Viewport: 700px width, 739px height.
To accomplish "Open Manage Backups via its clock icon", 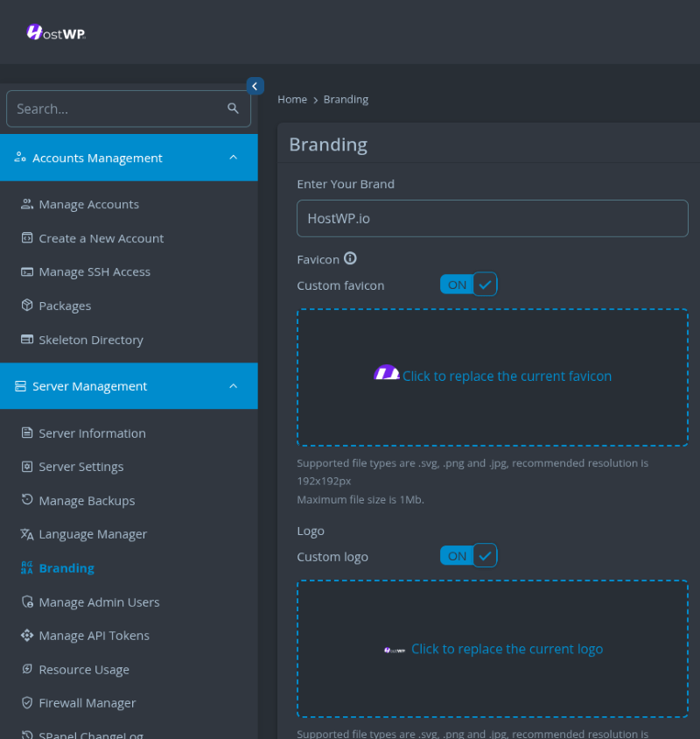I will pyautogui.click(x=27, y=500).
